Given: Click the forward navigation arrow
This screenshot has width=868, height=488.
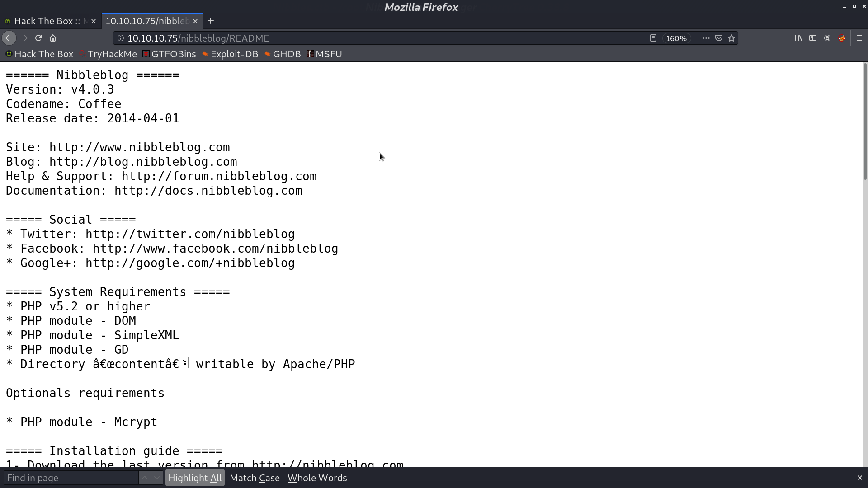Looking at the screenshot, I should 24,38.
